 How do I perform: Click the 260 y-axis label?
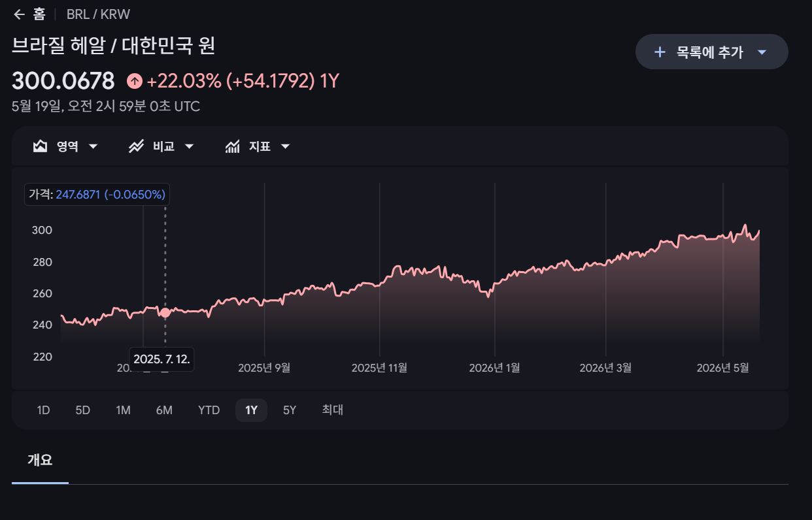(x=42, y=293)
